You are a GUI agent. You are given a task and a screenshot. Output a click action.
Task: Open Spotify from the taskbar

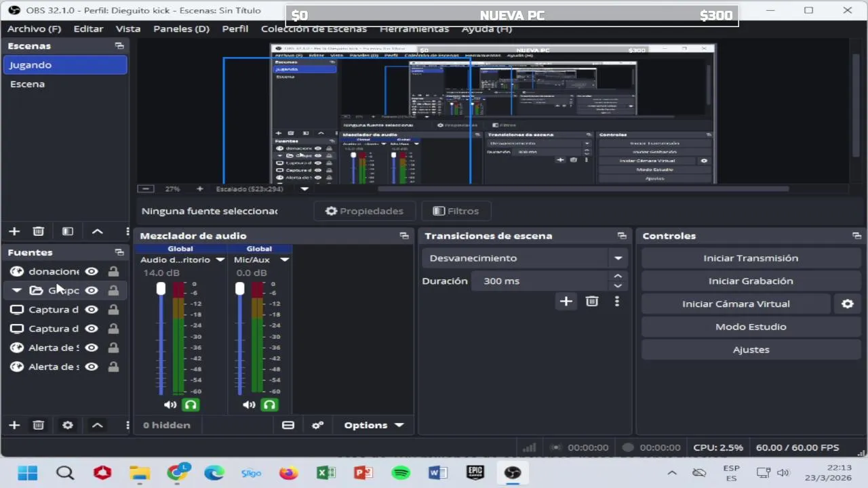pyautogui.click(x=401, y=472)
